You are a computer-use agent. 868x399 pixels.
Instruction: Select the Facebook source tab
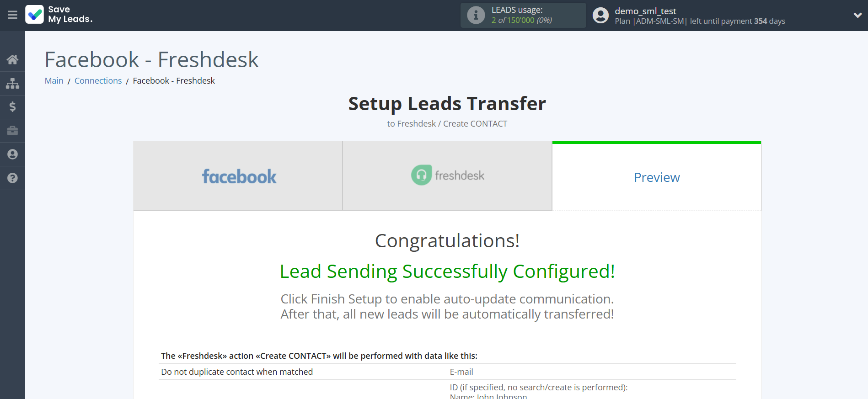238,176
